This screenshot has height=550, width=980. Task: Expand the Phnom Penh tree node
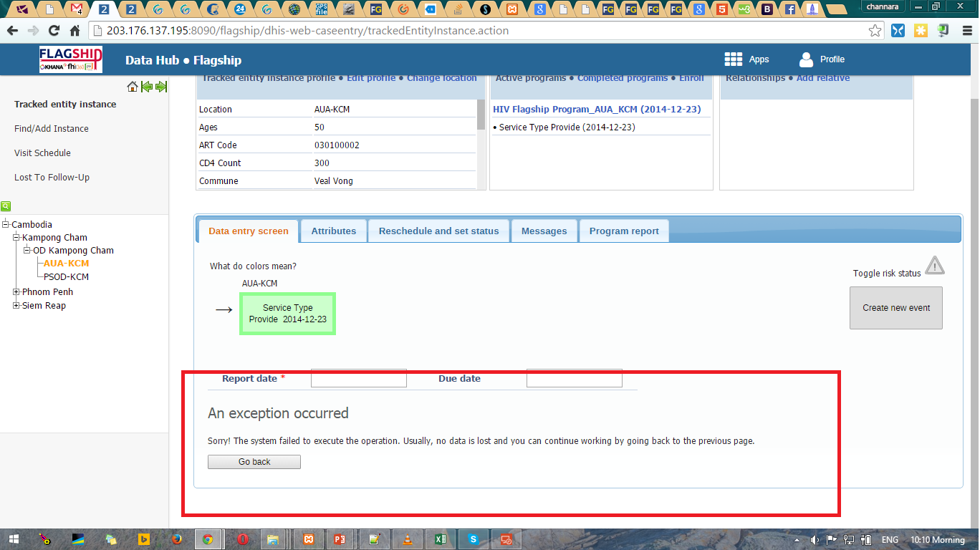(x=16, y=292)
